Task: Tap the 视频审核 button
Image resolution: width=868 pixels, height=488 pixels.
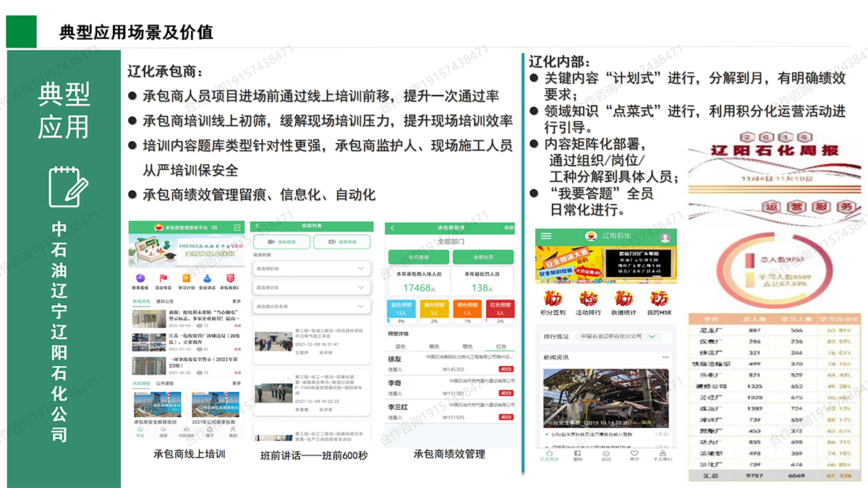Action: tap(341, 242)
